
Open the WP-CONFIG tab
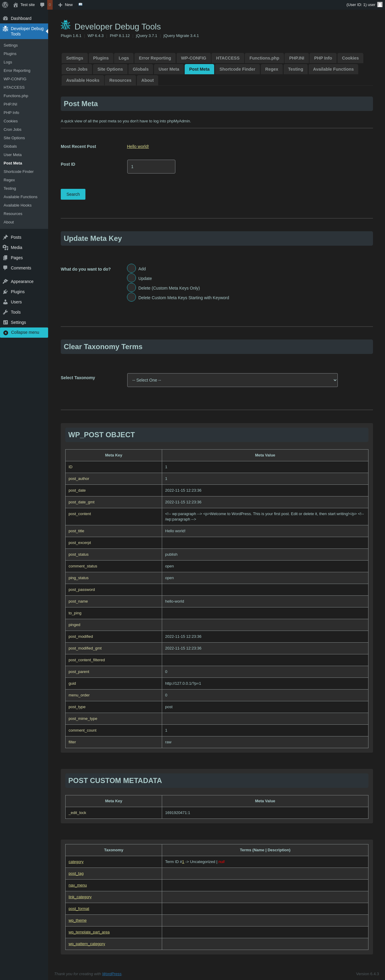coord(193,58)
